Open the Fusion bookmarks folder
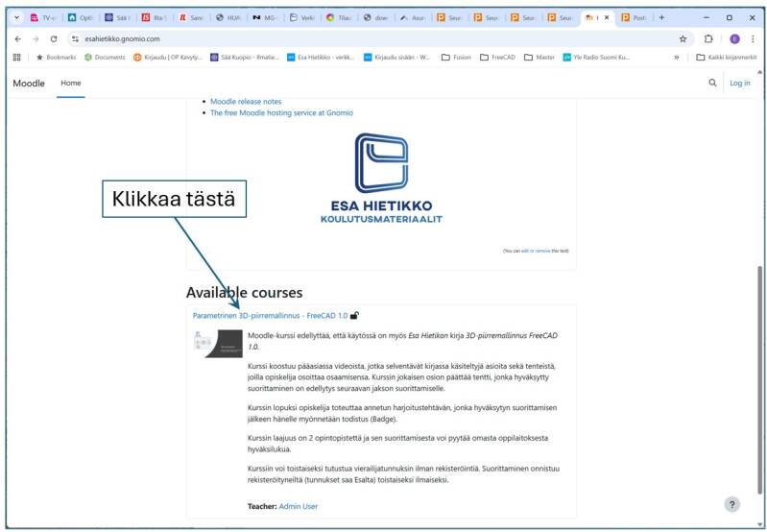 (x=456, y=58)
